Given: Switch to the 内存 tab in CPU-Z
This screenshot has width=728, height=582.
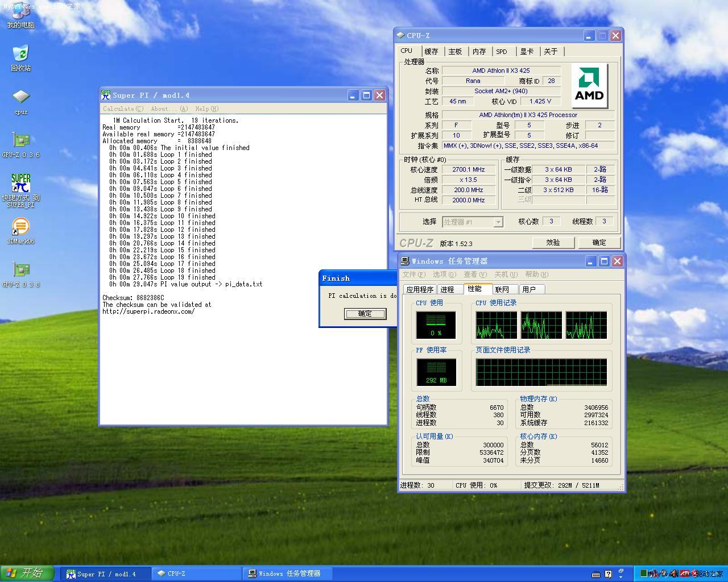Looking at the screenshot, I should coord(479,52).
